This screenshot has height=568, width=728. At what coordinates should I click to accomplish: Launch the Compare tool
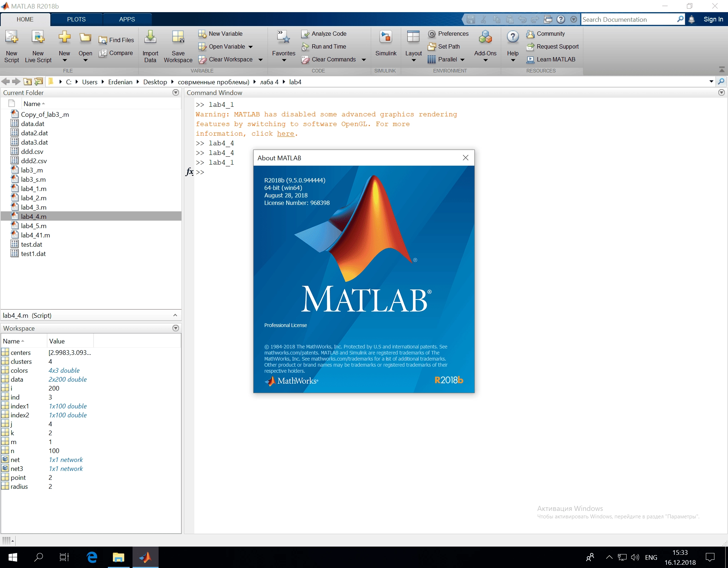116,53
